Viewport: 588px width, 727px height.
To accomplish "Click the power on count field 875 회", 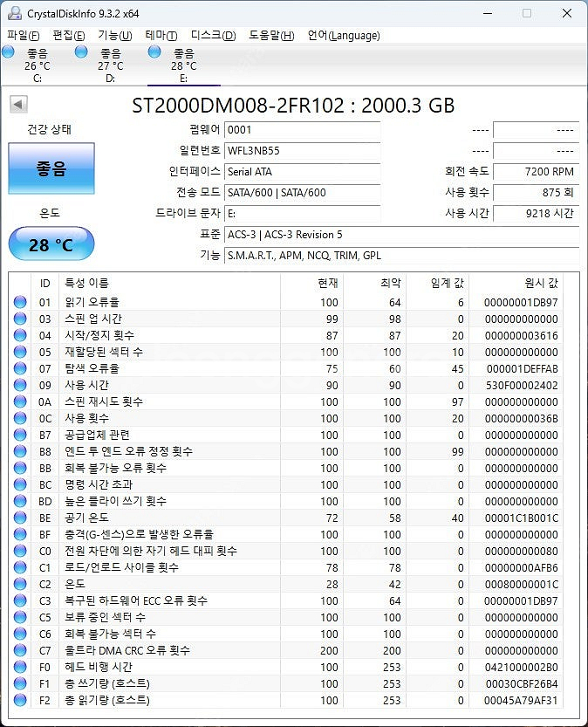I will click(x=537, y=192).
